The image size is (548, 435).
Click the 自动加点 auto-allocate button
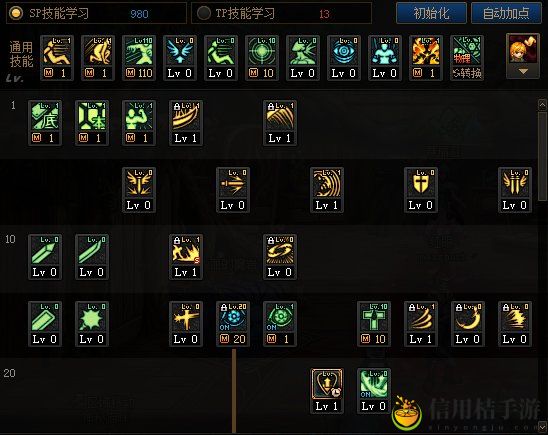click(506, 13)
